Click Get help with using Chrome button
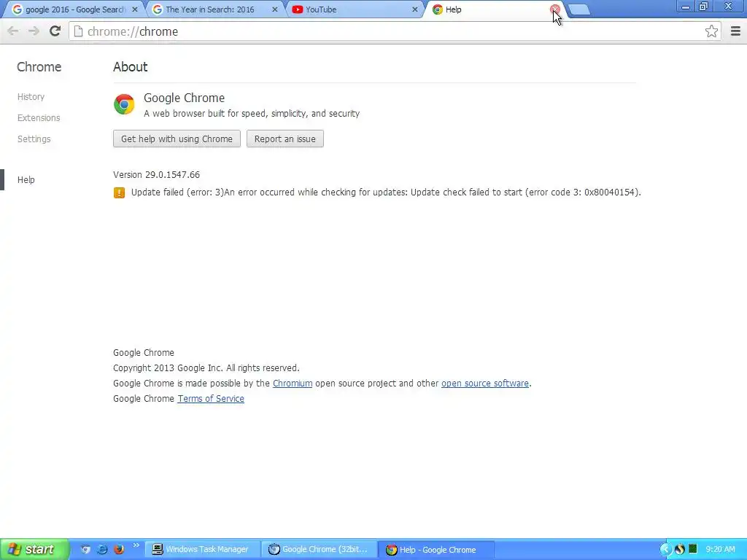This screenshot has height=560, width=747. (x=177, y=139)
